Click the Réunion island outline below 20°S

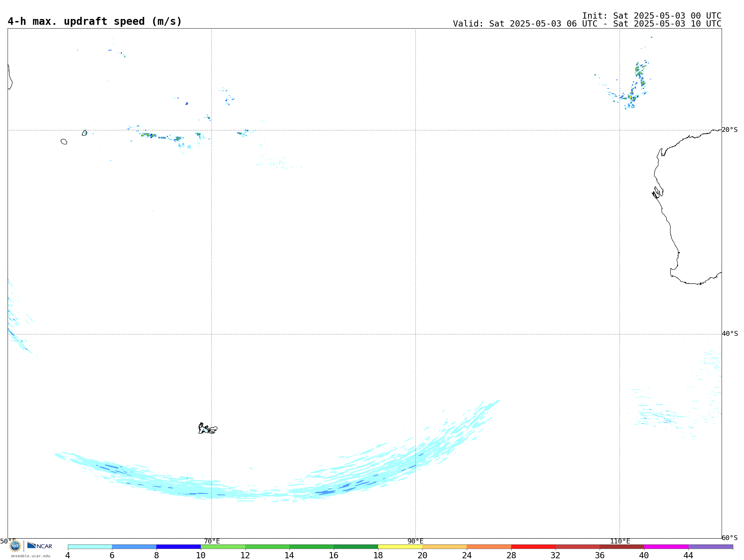(64, 142)
